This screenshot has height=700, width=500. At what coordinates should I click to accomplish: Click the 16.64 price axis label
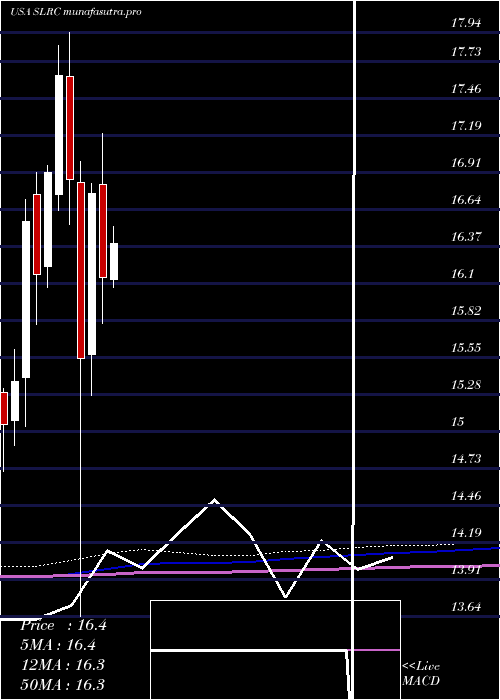[x=466, y=200]
